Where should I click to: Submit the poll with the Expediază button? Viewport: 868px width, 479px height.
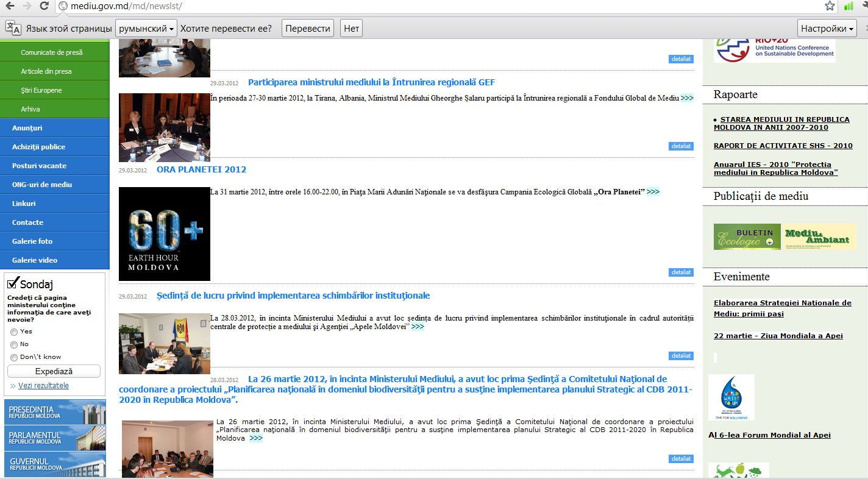[54, 371]
